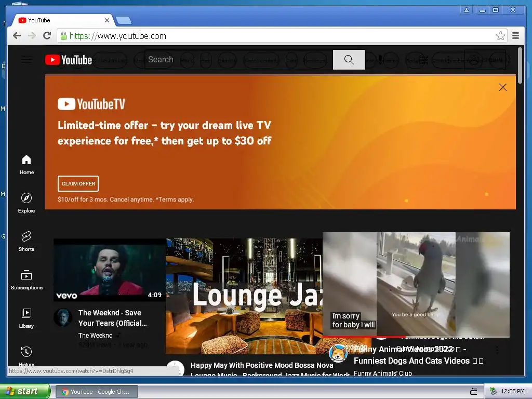Open The Weeknd video thumbnail
This screenshot has width=532, height=399.
(x=110, y=270)
